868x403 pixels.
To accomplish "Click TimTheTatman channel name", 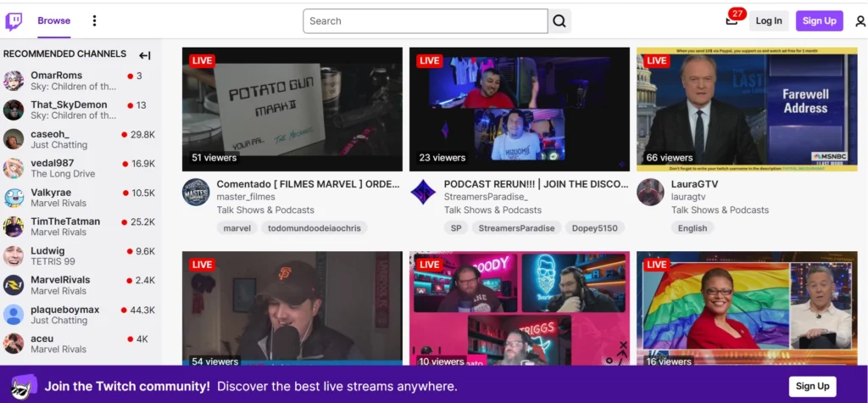I will click(65, 221).
